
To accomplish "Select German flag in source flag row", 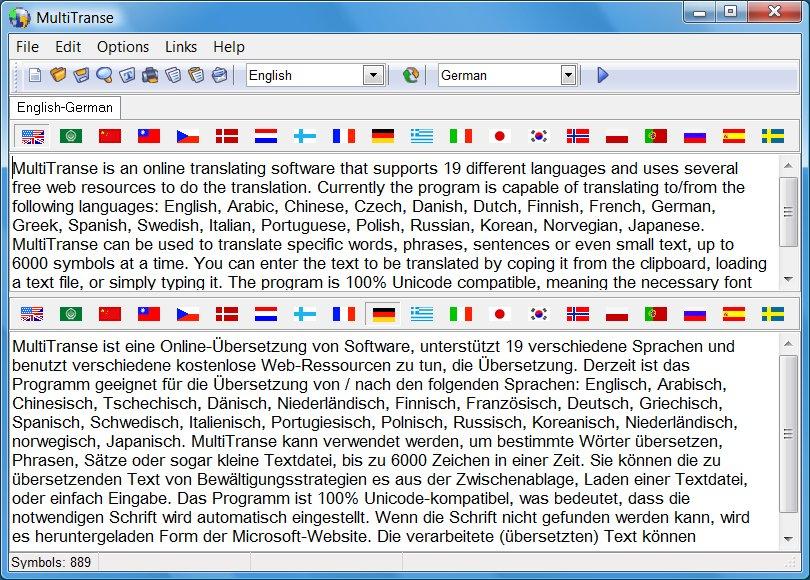I will 383,136.
